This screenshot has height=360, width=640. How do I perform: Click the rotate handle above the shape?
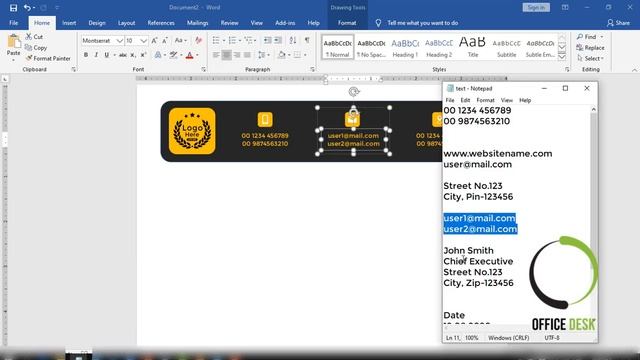pos(354,92)
